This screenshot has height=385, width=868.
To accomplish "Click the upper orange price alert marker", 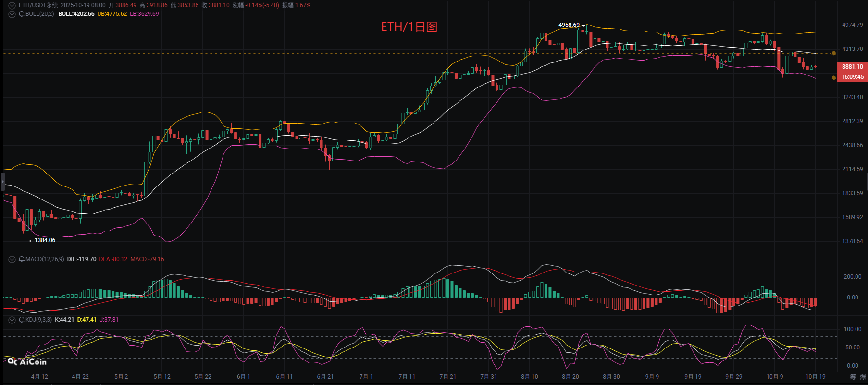I will (x=833, y=53).
